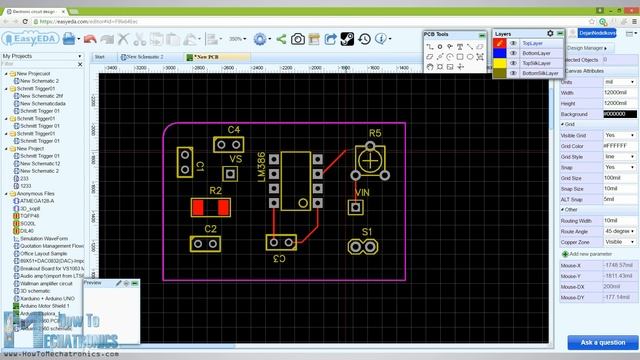
Task: Open Simulation WaveForm file
Action: (x=44, y=238)
